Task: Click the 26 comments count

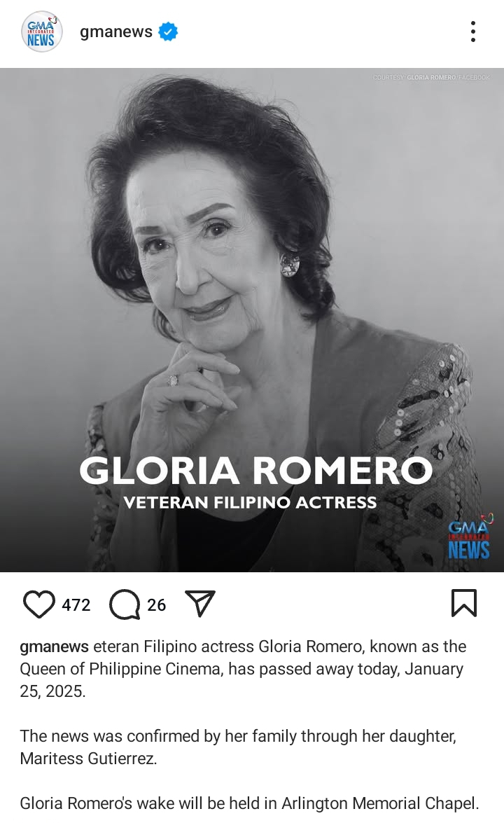Action: pyautogui.click(x=156, y=604)
